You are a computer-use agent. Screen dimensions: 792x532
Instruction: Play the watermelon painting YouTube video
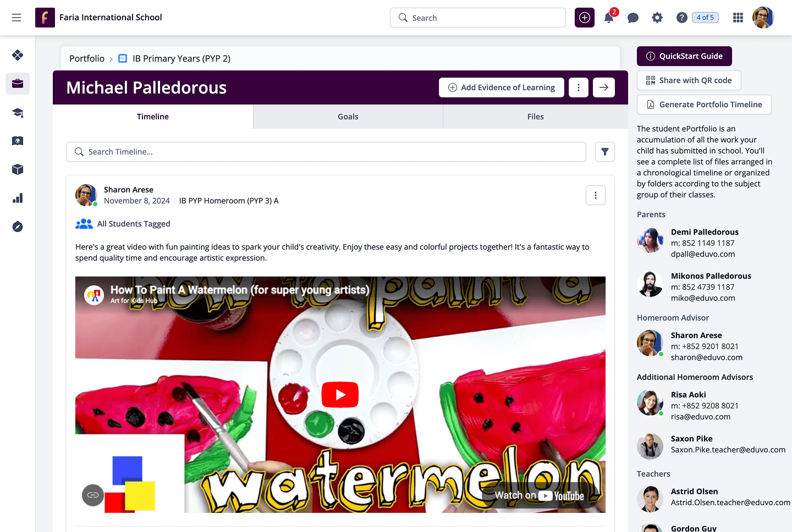pos(340,395)
